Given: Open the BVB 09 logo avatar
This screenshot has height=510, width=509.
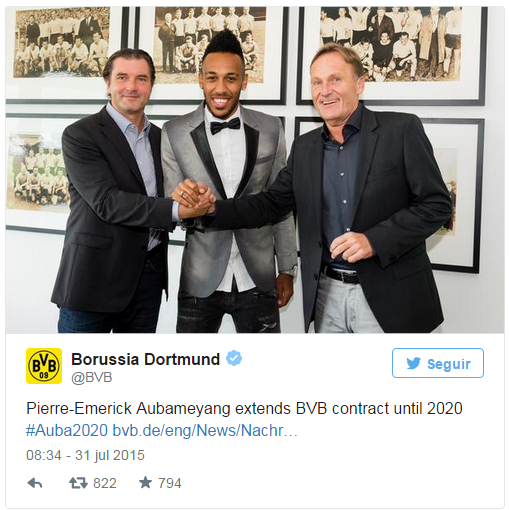Looking at the screenshot, I should point(44,366).
